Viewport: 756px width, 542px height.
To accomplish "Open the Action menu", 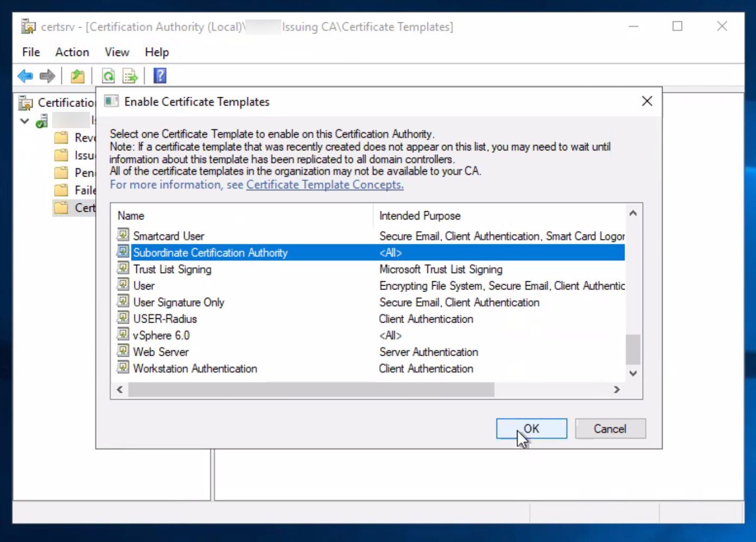I will point(72,52).
